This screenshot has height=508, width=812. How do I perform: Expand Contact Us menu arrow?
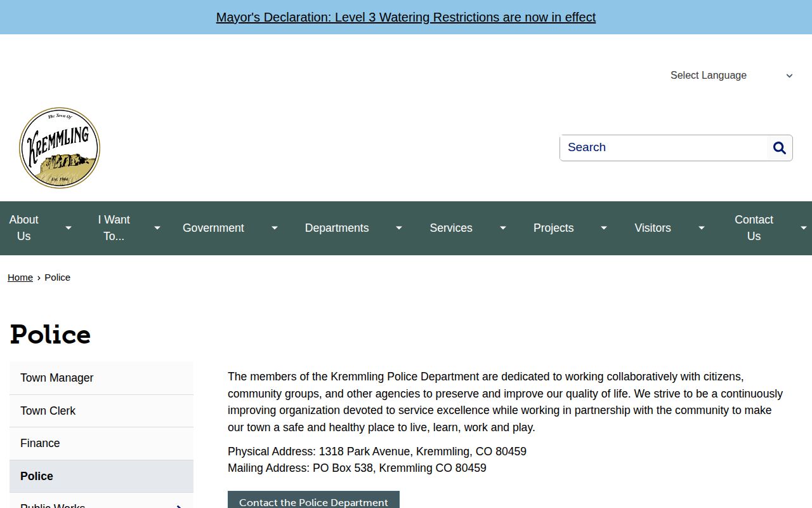click(x=804, y=228)
